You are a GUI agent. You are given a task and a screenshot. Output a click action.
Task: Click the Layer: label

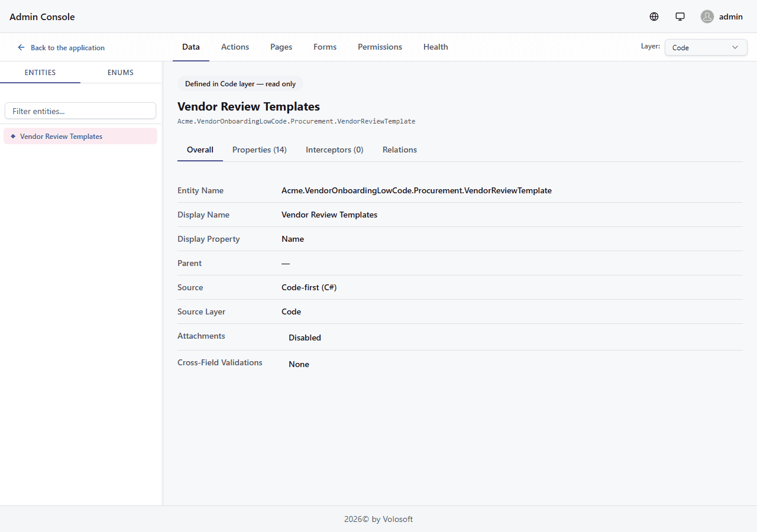pos(651,46)
